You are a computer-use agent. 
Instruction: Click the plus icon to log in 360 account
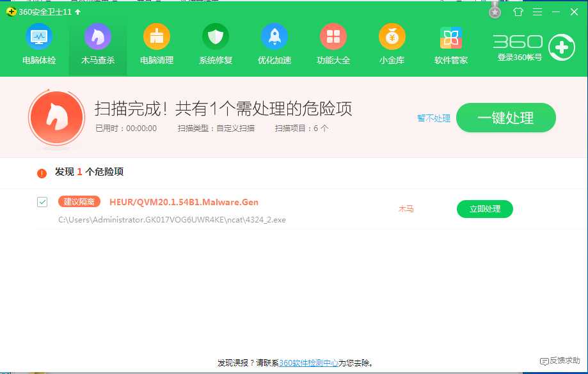(x=562, y=47)
